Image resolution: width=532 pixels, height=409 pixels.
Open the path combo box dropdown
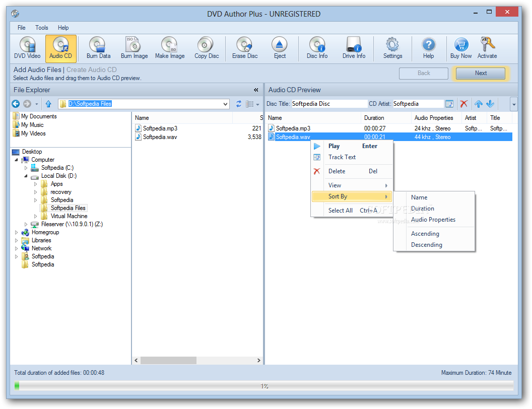pyautogui.click(x=225, y=104)
